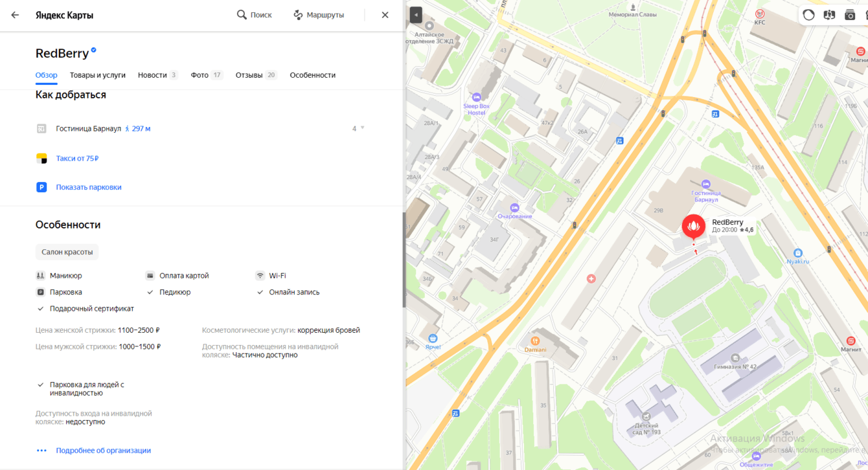Open Маршруты route planner
Image resolution: width=868 pixels, height=470 pixels.
click(x=319, y=15)
